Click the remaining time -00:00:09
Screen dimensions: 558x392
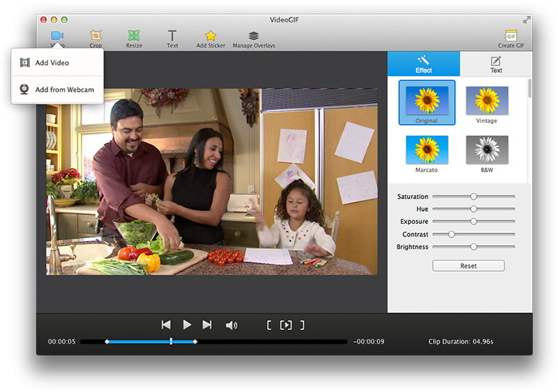tap(369, 342)
